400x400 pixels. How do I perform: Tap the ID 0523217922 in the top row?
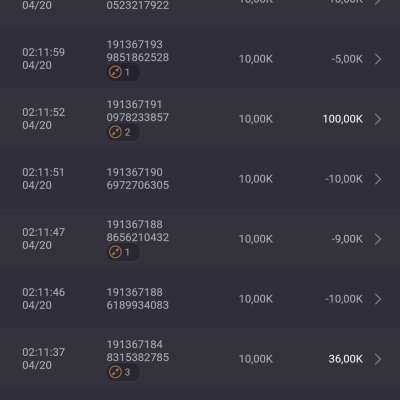pyautogui.click(x=138, y=5)
